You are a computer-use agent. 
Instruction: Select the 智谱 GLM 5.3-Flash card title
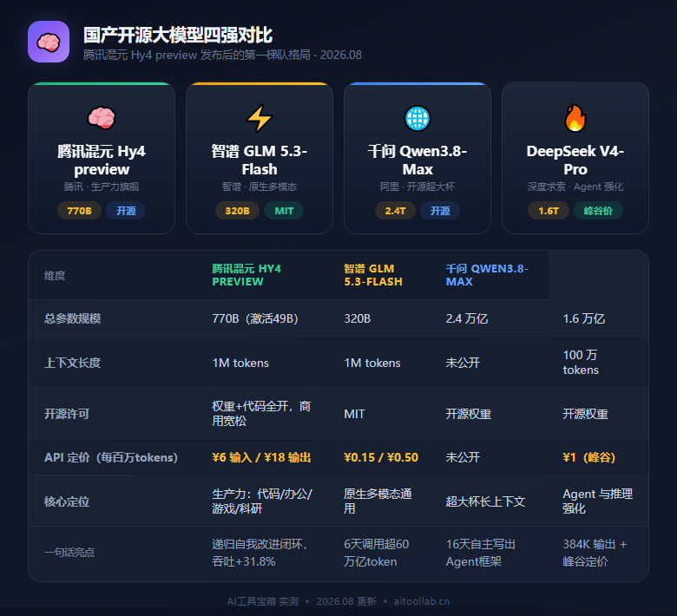[259, 161]
